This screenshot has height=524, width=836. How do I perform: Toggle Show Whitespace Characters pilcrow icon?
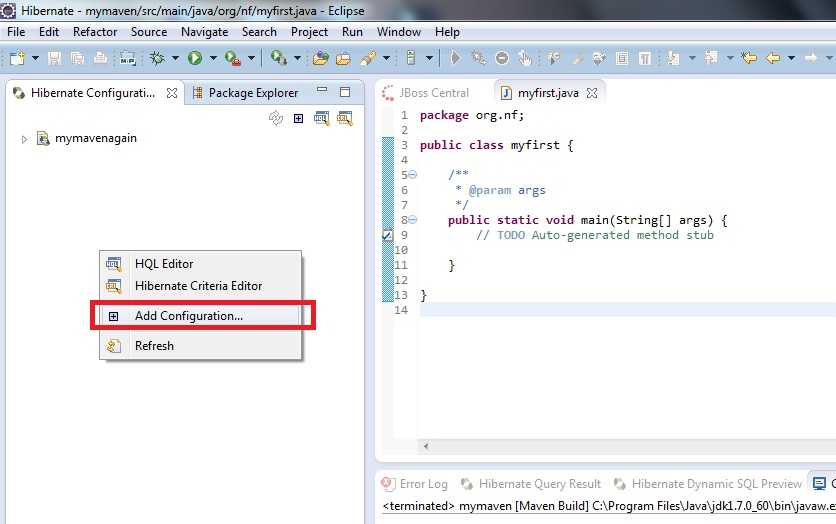645,58
